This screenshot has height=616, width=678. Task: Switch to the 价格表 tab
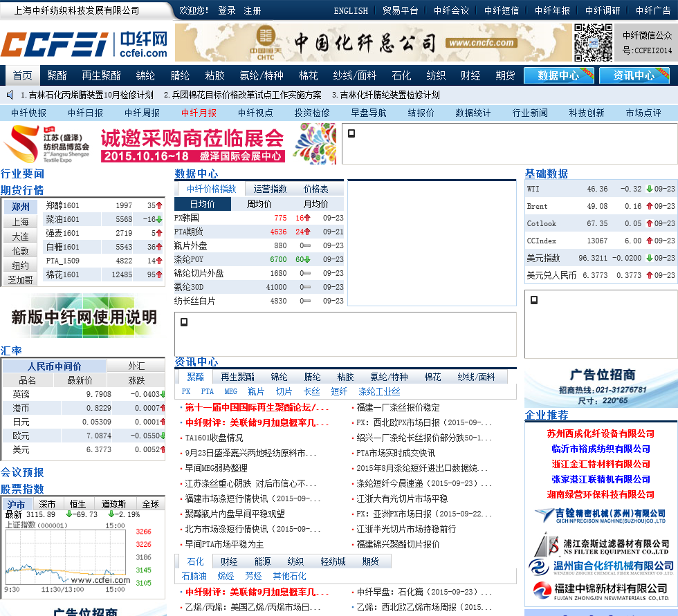315,189
